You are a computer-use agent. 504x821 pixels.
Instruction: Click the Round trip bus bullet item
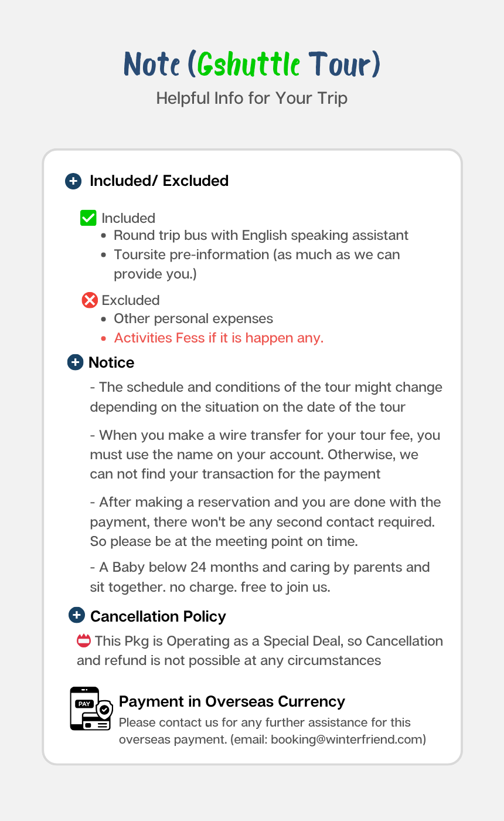(x=261, y=235)
